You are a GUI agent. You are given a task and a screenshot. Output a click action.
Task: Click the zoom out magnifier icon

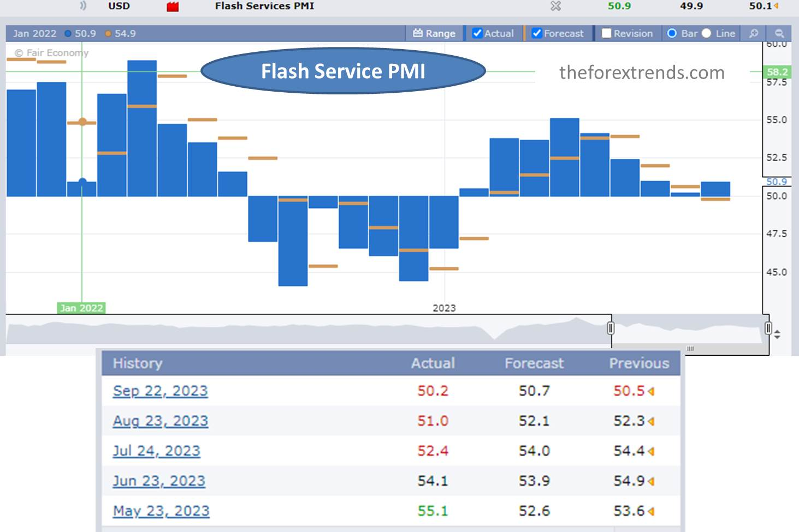point(779,33)
